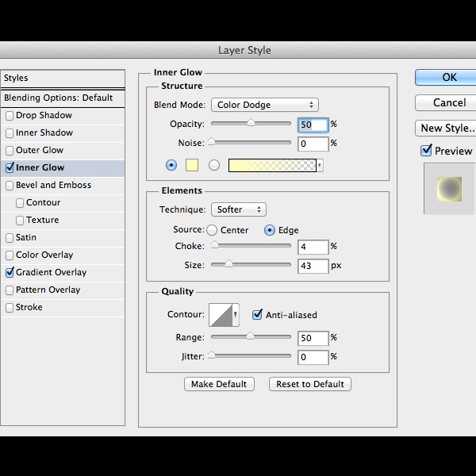476x476 pixels.
Task: Tick the Texture sub-option checkbox
Action: pyautogui.click(x=20, y=220)
